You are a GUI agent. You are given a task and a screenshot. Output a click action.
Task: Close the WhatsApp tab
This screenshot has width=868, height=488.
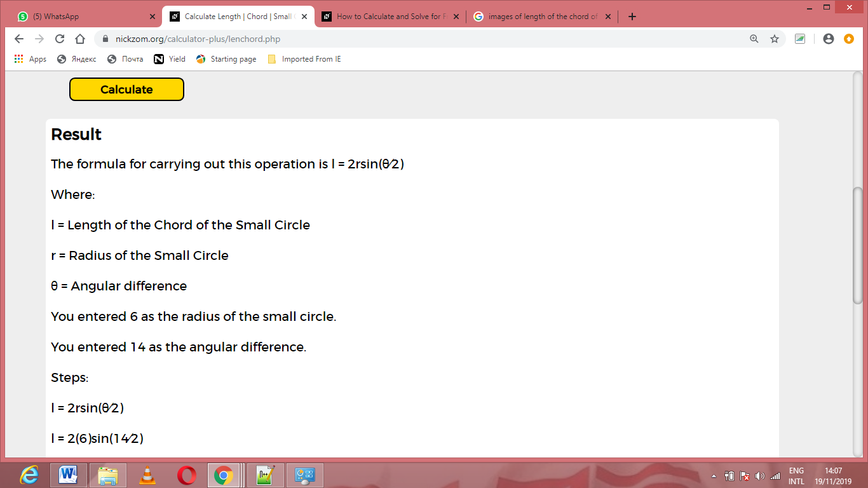pyautogui.click(x=152, y=17)
